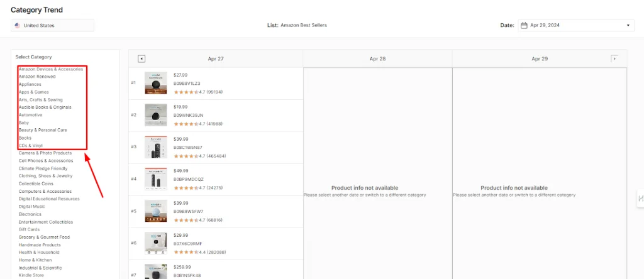Select the Apps & Games category

(x=34, y=92)
